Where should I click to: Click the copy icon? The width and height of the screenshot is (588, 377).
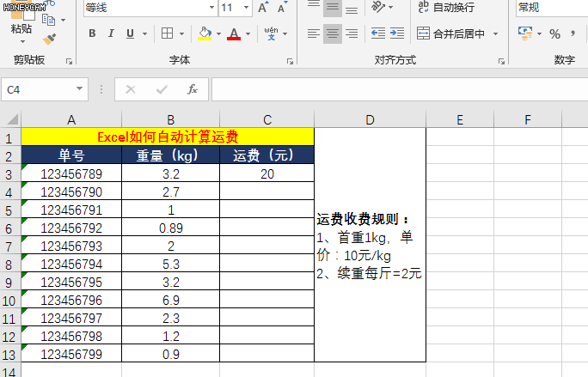[x=48, y=20]
